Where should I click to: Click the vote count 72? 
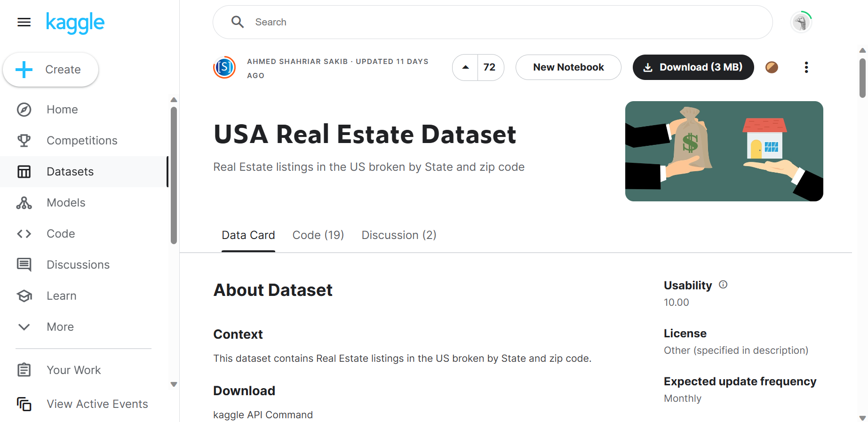point(490,67)
